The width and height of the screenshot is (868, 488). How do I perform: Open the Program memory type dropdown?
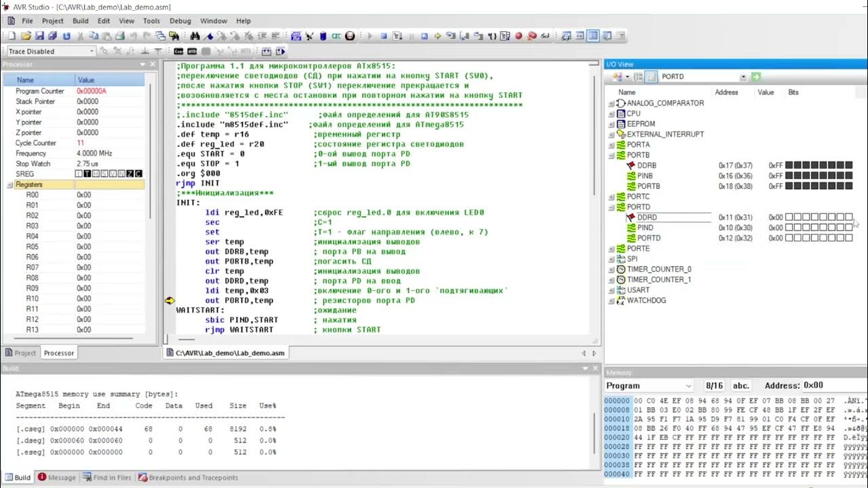[x=689, y=386]
